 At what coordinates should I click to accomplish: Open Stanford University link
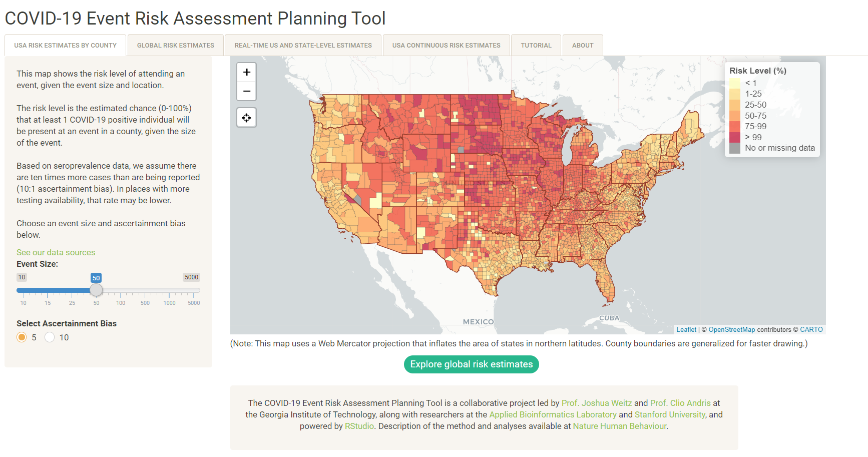pyautogui.click(x=670, y=414)
